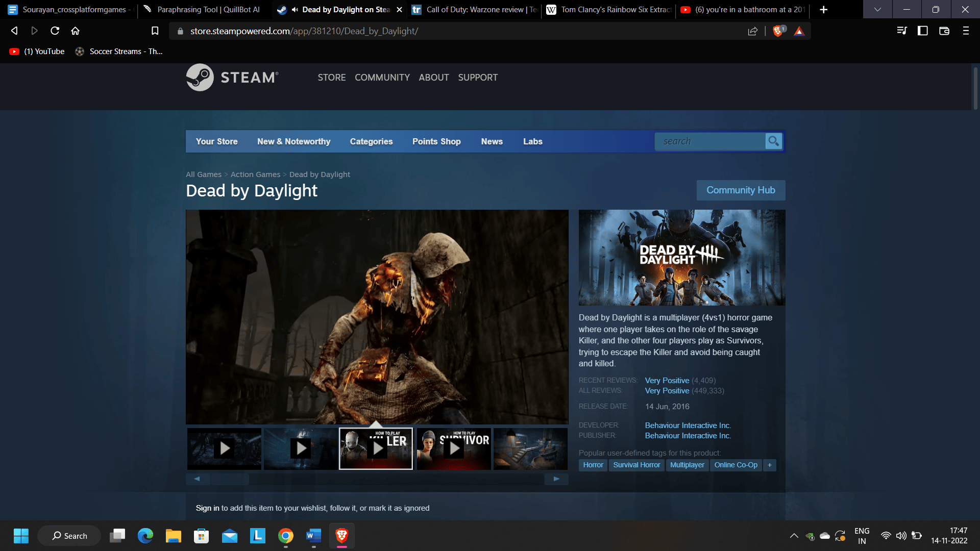Screen dimensions: 980x551
Task: Click the share icon in address bar
Action: pos(753,31)
